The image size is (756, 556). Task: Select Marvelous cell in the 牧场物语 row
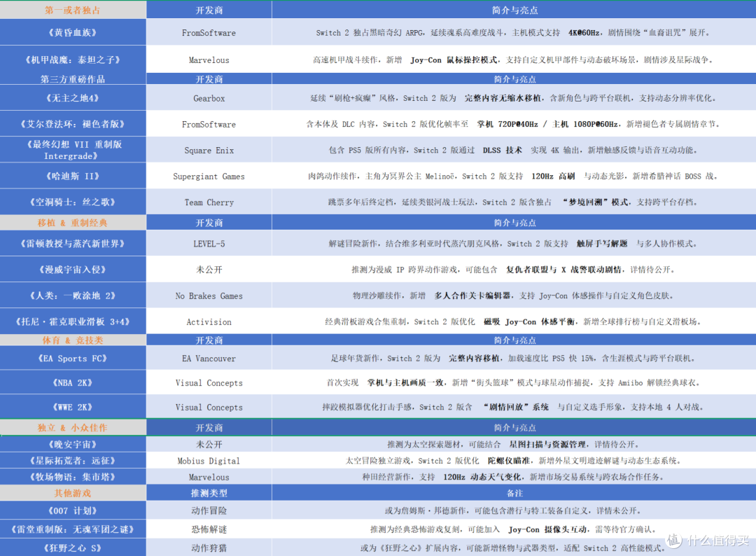click(209, 477)
